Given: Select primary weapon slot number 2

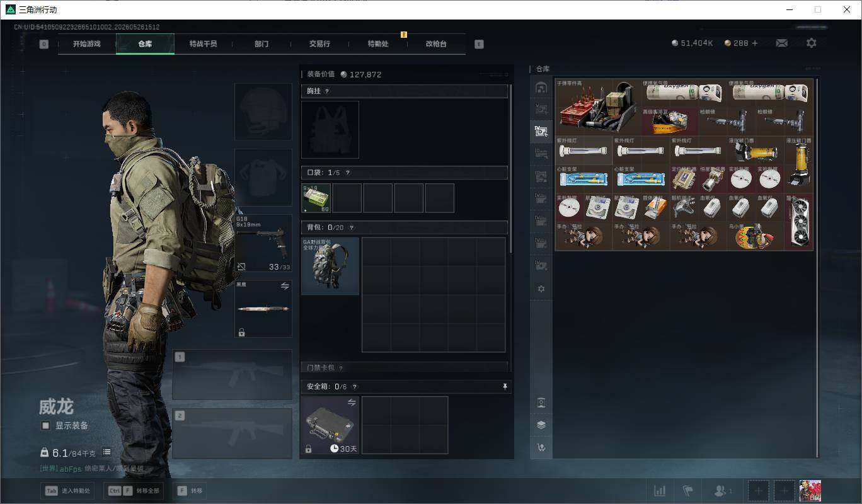Looking at the screenshot, I should coord(233,433).
